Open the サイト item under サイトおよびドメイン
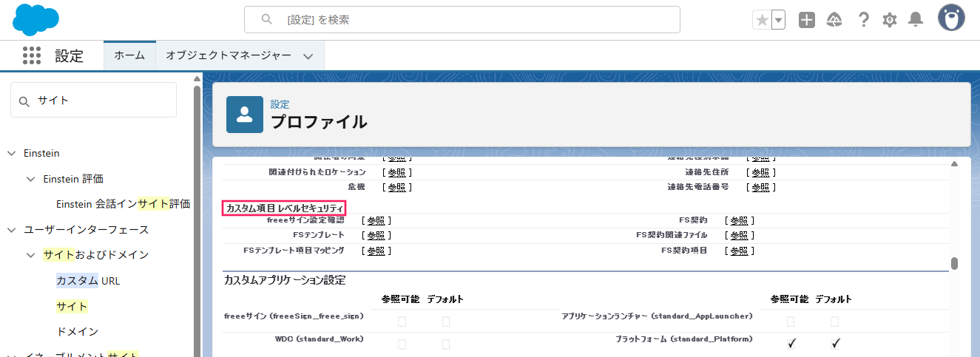The width and height of the screenshot is (980, 357). (72, 306)
